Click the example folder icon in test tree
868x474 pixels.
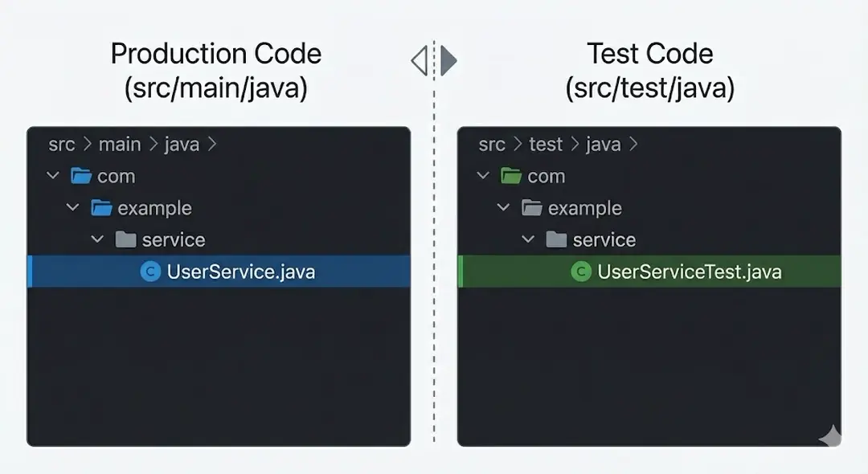pyautogui.click(x=532, y=208)
